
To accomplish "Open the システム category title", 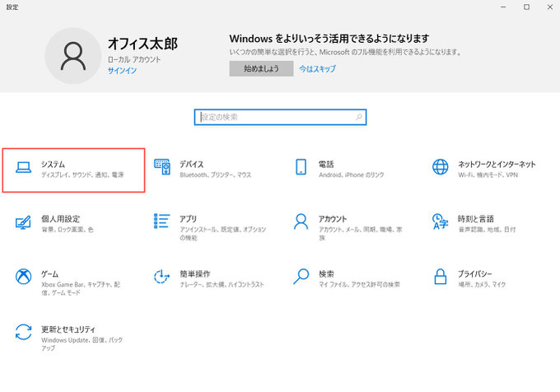I will pyautogui.click(x=53, y=164).
